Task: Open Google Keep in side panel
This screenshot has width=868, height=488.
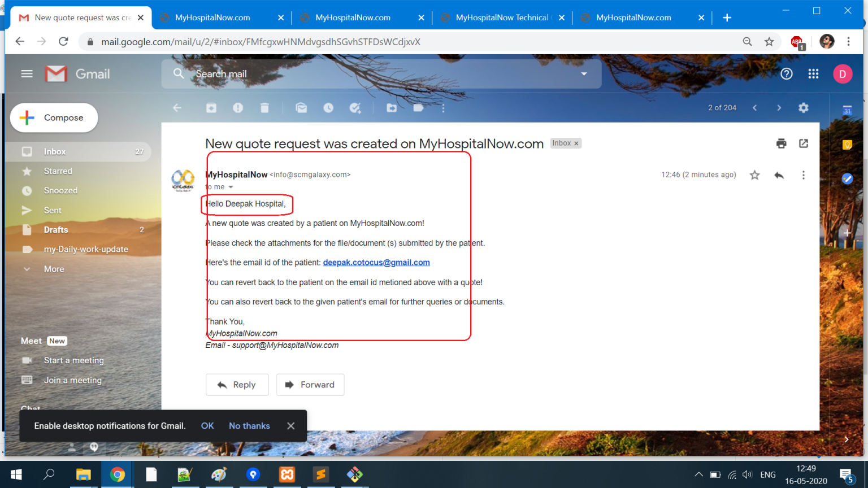Action: (x=847, y=145)
